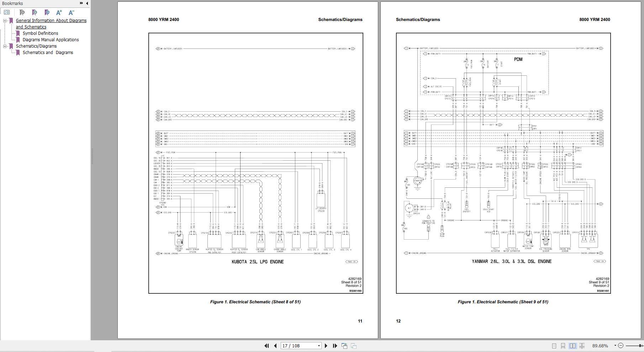644x352 pixels.
Task: Collapse the Schematics/Diagrams bookmark tree node
Action: pos(5,46)
